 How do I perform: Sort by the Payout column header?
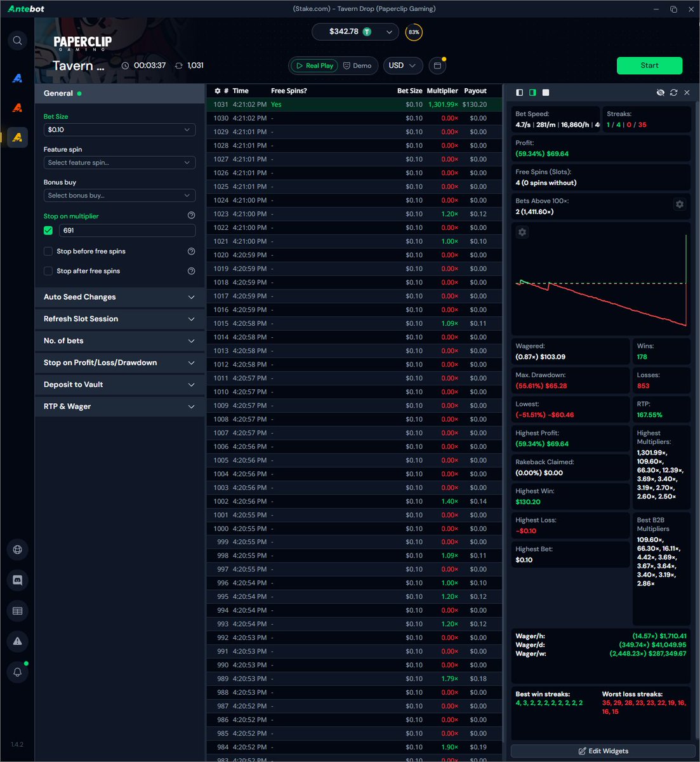point(475,91)
